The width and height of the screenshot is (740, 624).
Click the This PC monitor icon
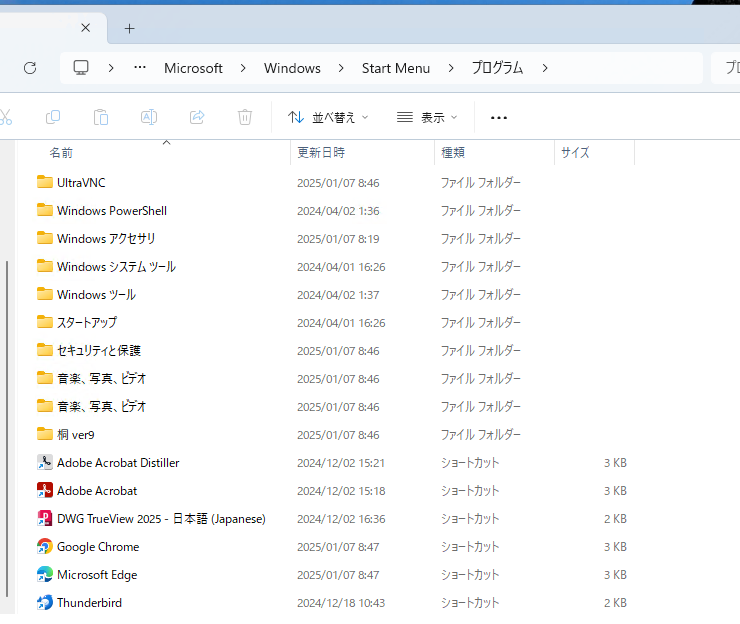point(81,68)
